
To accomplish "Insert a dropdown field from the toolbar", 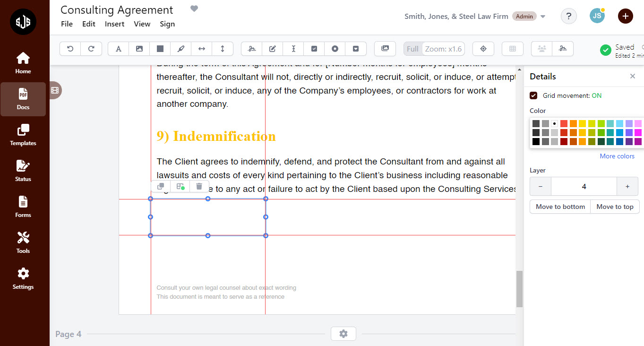I will pyautogui.click(x=356, y=49).
